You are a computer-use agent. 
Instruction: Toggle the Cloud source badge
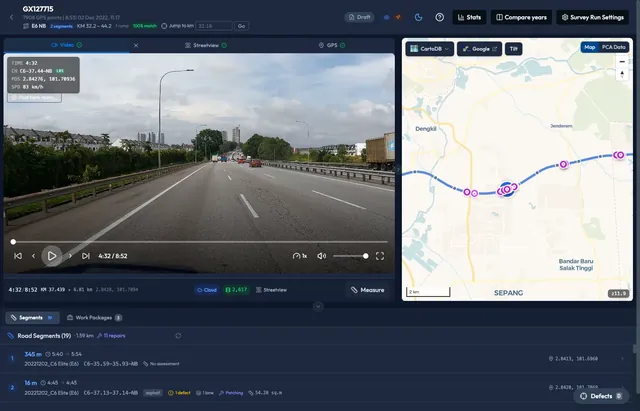click(207, 290)
